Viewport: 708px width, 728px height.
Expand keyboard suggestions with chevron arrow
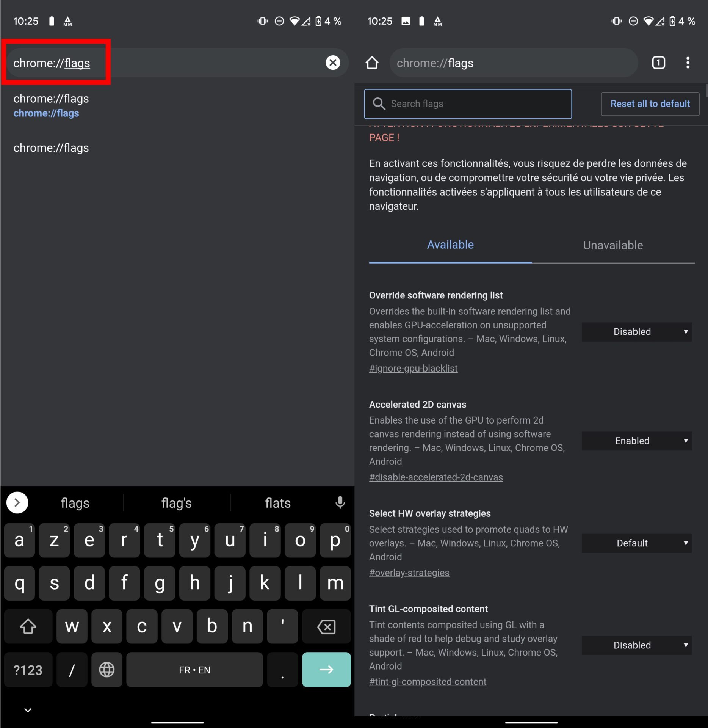click(x=17, y=503)
